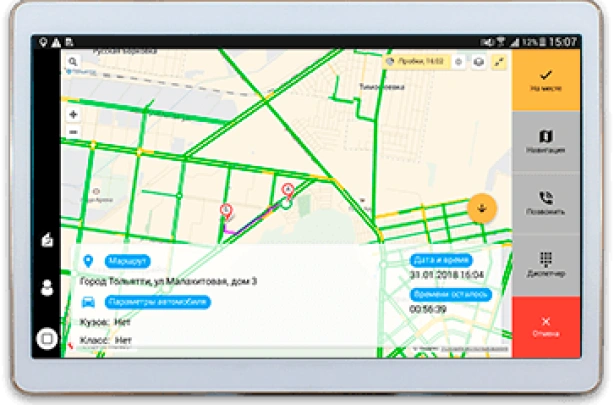The height and width of the screenshot is (405, 614).
Task: Click the yellow expand map icon
Action: point(499,62)
